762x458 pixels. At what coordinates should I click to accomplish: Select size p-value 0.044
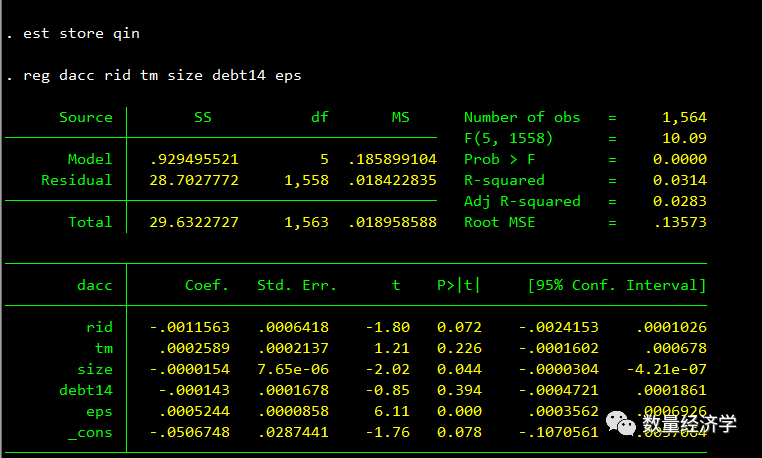point(459,370)
